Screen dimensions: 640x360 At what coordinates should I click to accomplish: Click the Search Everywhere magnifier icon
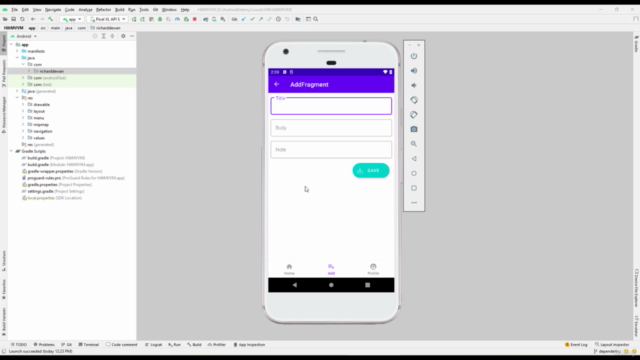click(316, 19)
